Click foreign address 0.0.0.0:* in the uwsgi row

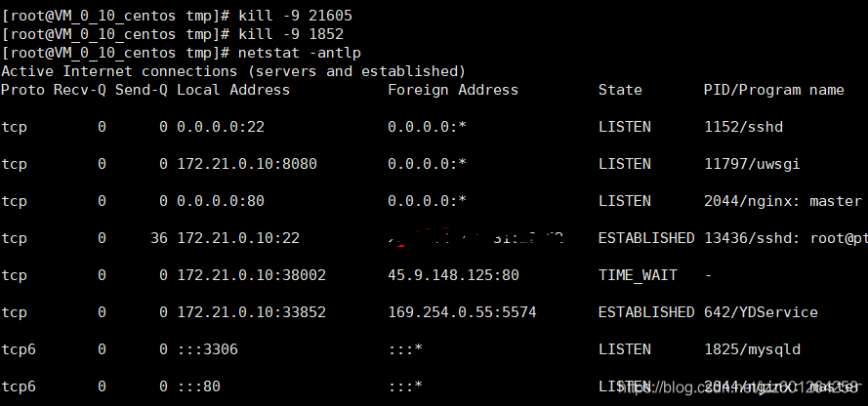pos(427,164)
